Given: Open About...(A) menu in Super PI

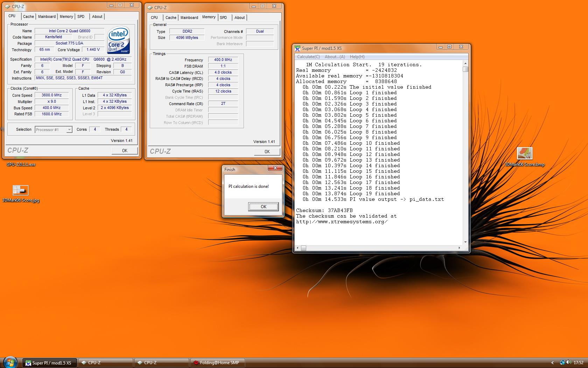Looking at the screenshot, I should [335, 57].
